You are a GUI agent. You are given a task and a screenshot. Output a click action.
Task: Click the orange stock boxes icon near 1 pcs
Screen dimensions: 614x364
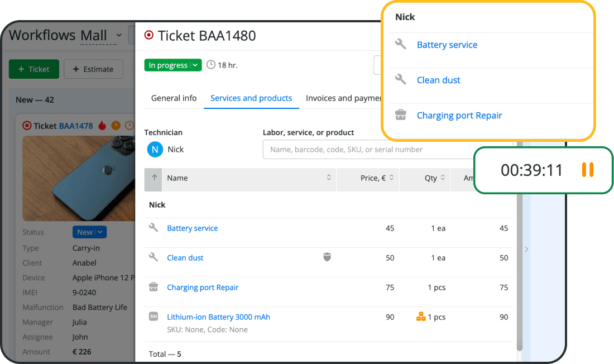coord(421,317)
